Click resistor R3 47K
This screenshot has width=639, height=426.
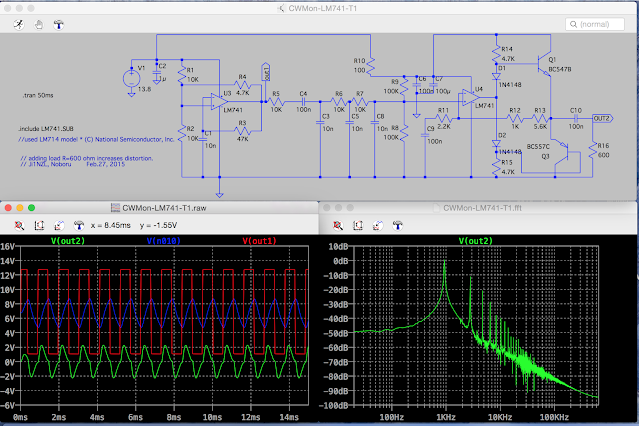click(242, 131)
